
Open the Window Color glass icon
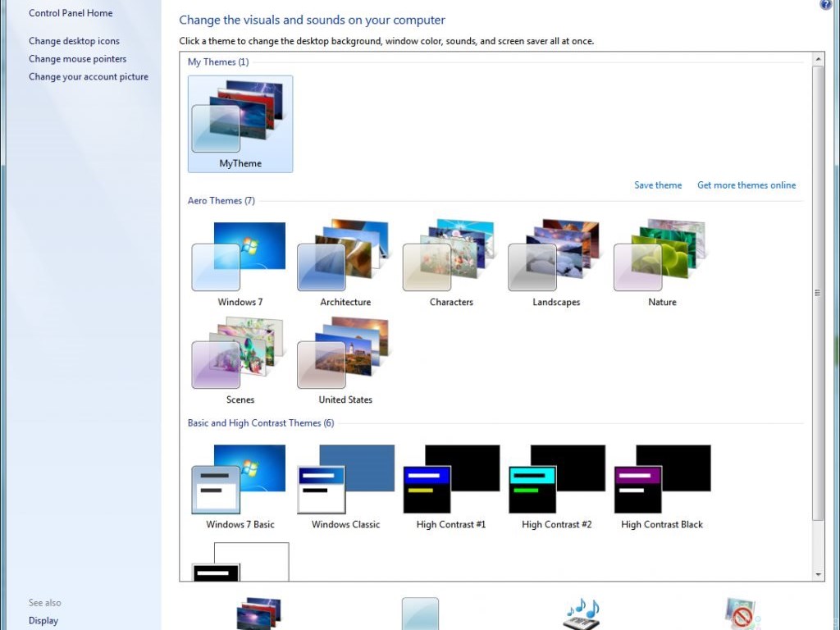coord(420,614)
